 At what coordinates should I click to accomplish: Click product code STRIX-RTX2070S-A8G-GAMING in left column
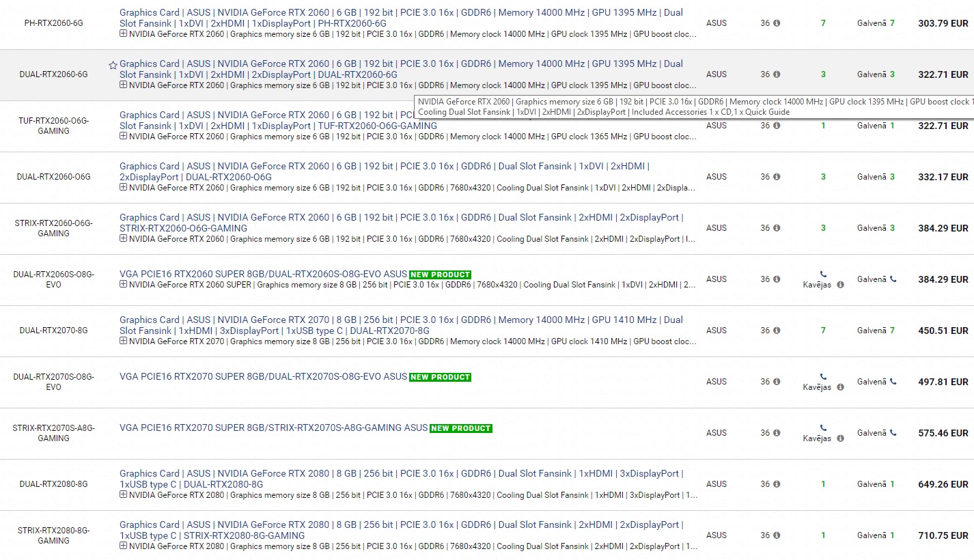[x=53, y=433]
